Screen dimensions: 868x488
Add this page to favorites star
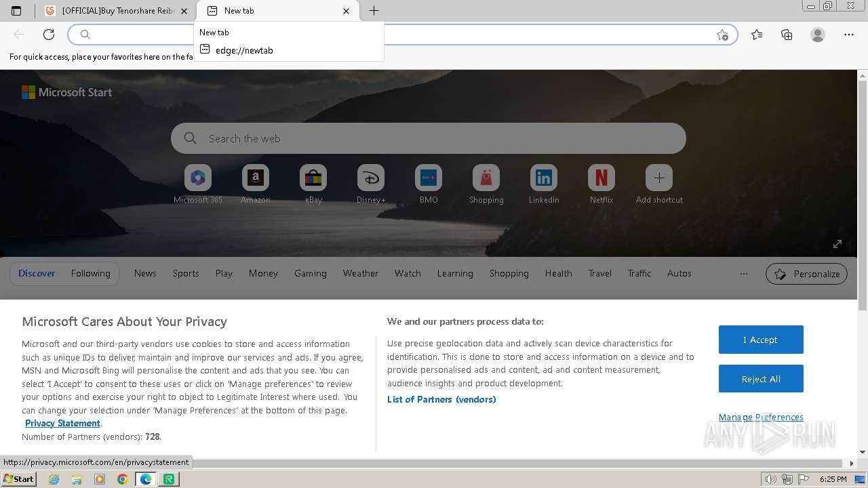[722, 35]
